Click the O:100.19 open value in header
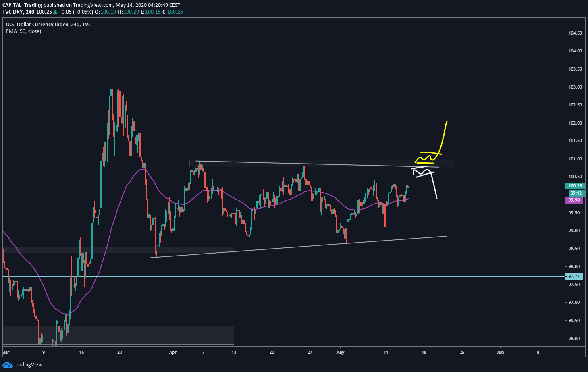The image size is (588, 372). click(x=105, y=12)
